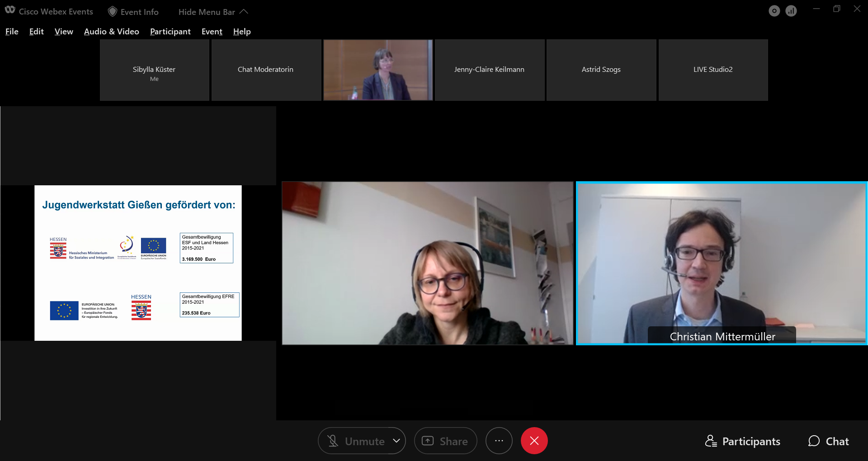Open the more options ellipsis button
This screenshot has width=868, height=461.
tap(499, 441)
